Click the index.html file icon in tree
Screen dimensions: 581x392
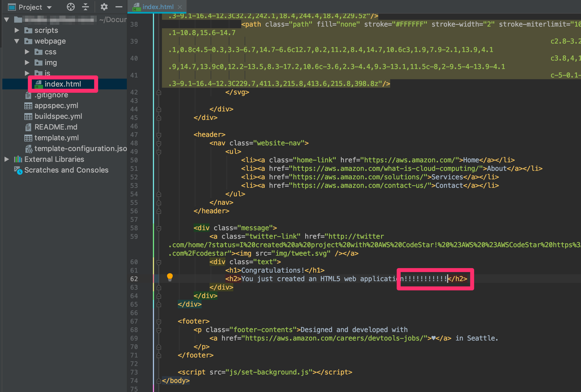(x=39, y=84)
